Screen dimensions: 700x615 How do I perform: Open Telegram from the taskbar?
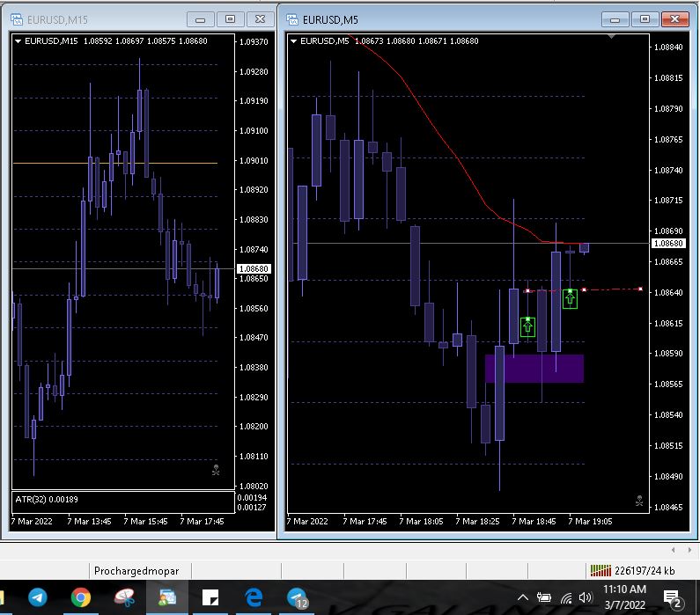pos(38,597)
